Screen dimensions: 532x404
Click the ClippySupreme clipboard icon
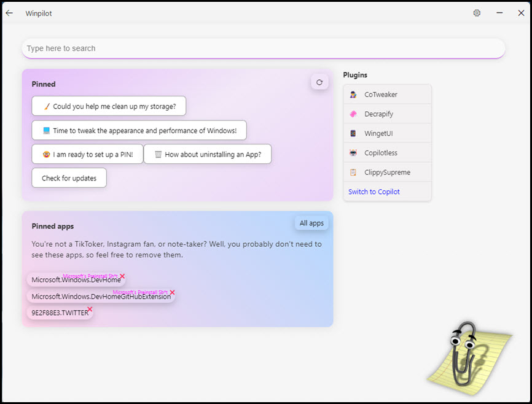[x=353, y=173]
